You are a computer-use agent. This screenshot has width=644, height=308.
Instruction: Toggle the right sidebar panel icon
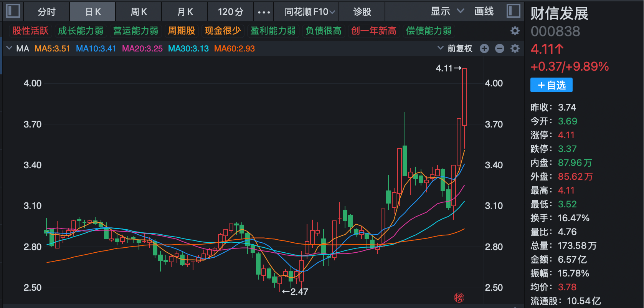(514, 11)
